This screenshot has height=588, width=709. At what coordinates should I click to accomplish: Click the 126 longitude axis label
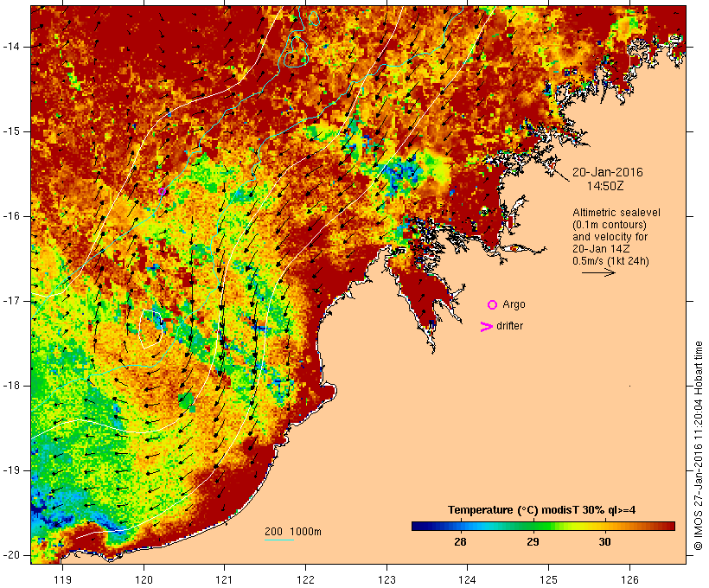coord(629,579)
